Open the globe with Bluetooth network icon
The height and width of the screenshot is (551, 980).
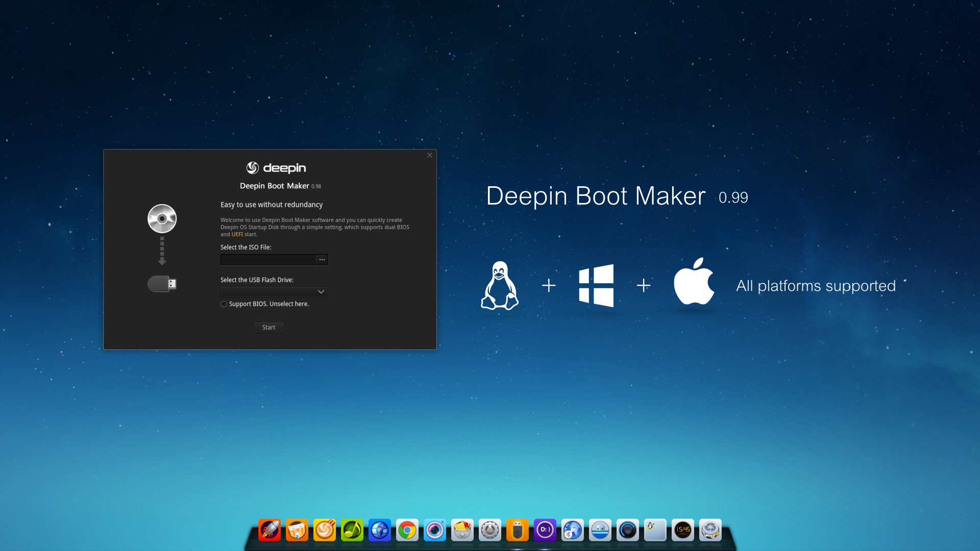[572, 530]
